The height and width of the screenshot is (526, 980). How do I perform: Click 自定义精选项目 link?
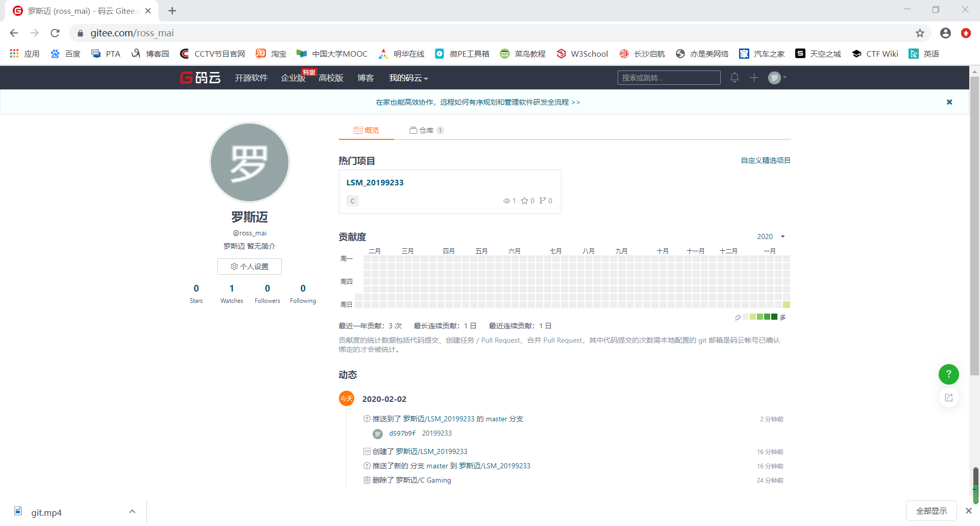766,160
